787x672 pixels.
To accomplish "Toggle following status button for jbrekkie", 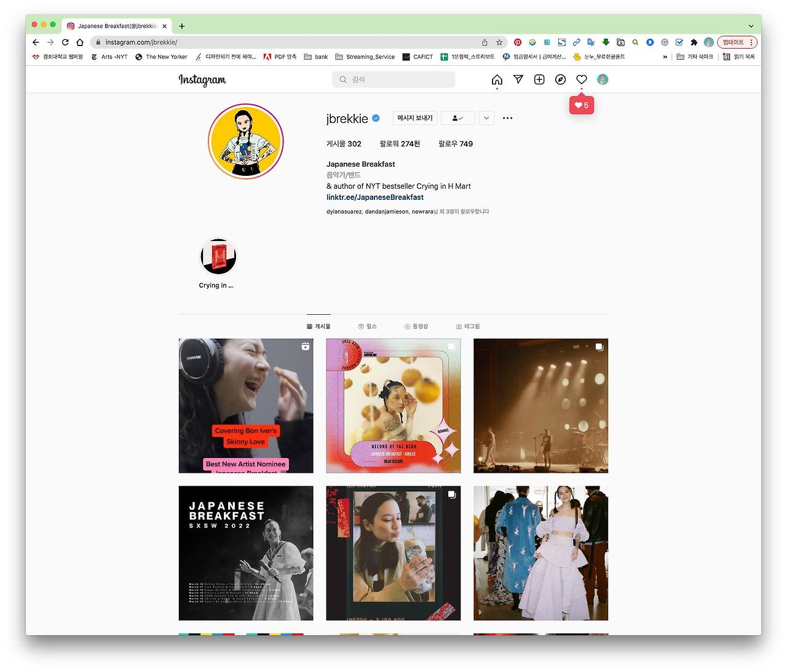I will [x=458, y=118].
